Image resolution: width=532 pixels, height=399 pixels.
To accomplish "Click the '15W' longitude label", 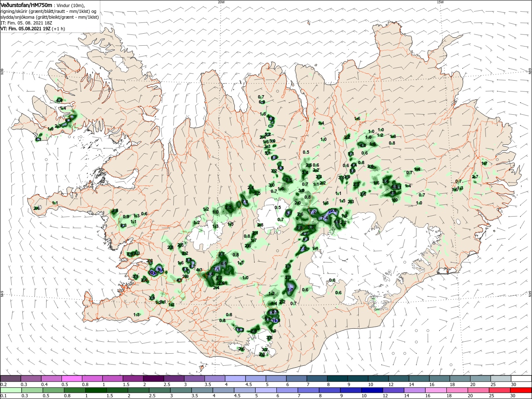I will [440, 2].
